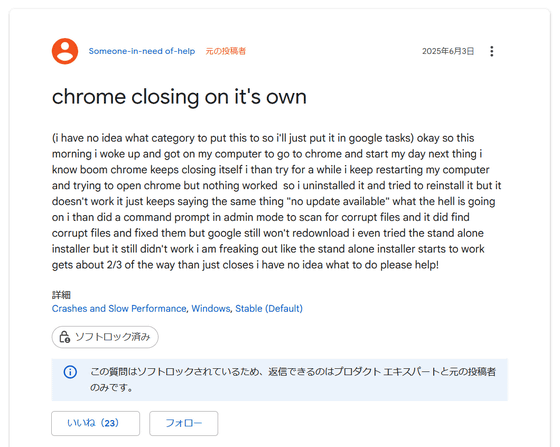Click the いいね (23) like button
560x447 pixels.
[95, 423]
